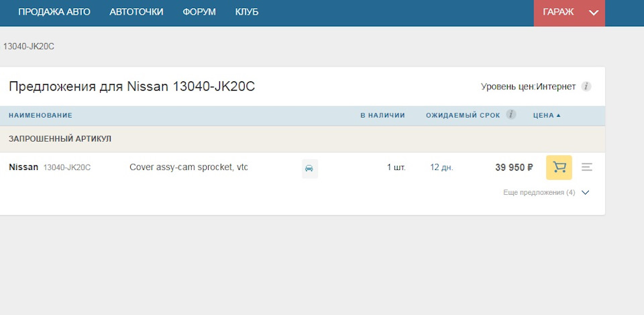Screen dimensions: 644x315
Task: Click the car applicability icon
Action: coord(309,168)
